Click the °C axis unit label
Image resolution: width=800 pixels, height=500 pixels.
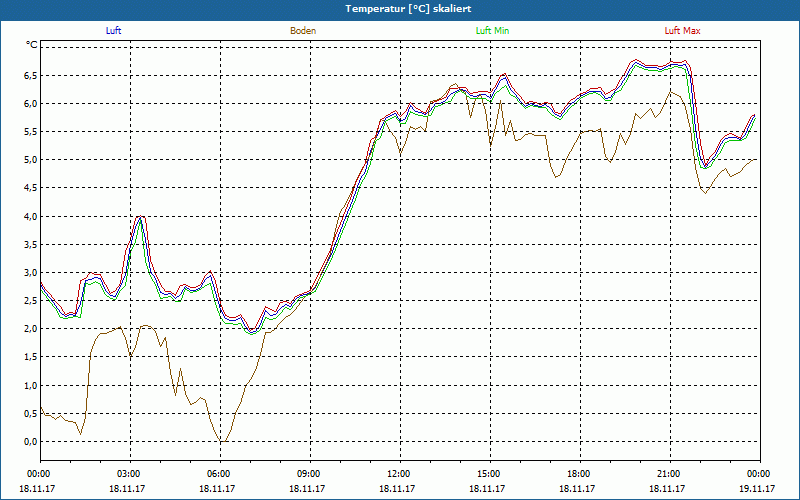click(32, 45)
